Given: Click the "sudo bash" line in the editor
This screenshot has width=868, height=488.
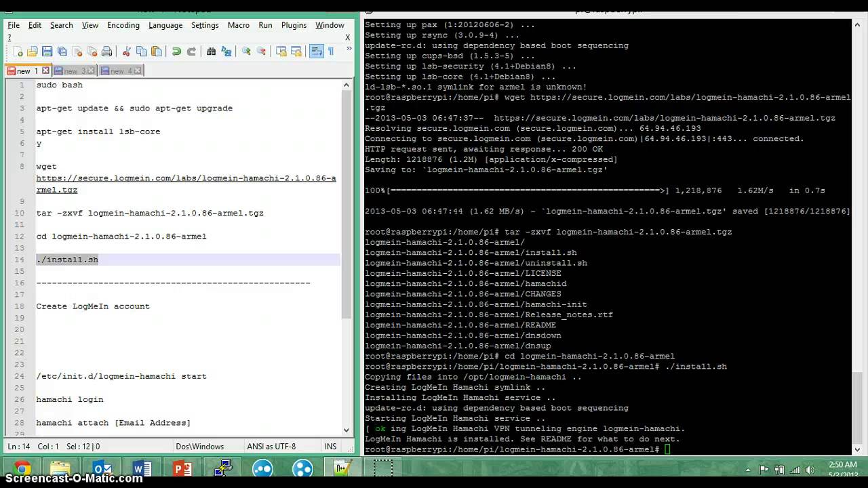Looking at the screenshot, I should click(60, 85).
